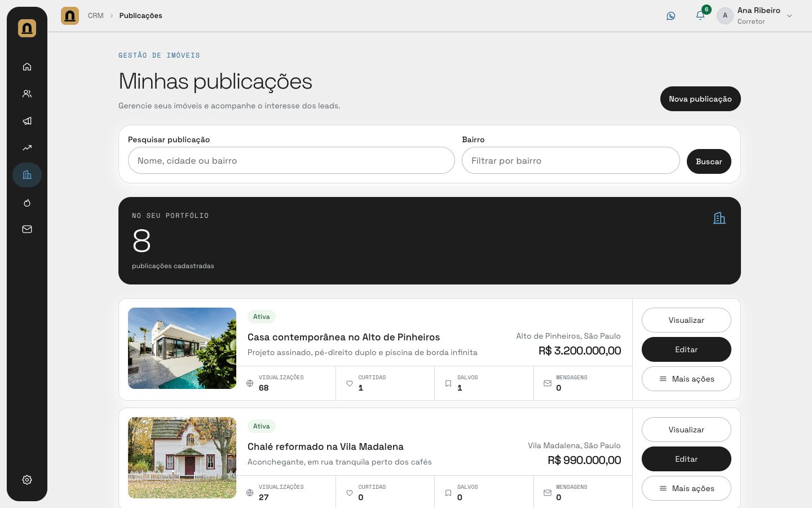
Task: Expand the Ana Ribeiro user menu chevron
Action: click(789, 16)
